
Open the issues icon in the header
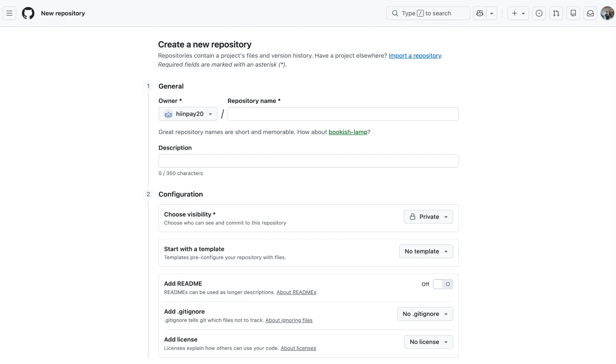click(539, 13)
